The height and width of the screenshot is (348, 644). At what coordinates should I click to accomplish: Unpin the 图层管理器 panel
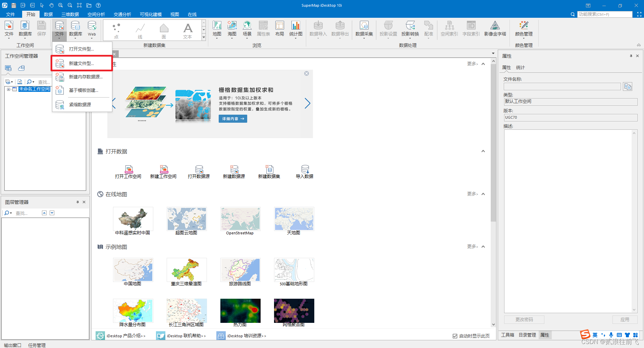point(77,202)
